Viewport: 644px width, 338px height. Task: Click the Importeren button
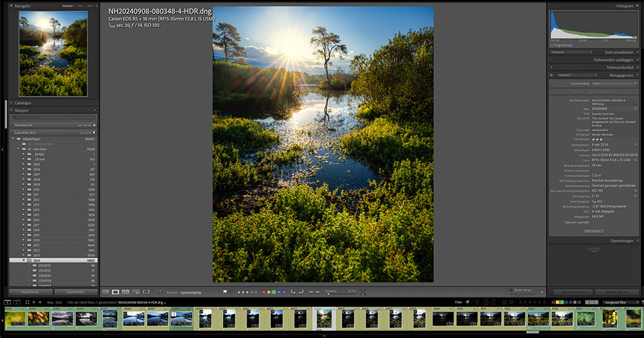(31, 292)
